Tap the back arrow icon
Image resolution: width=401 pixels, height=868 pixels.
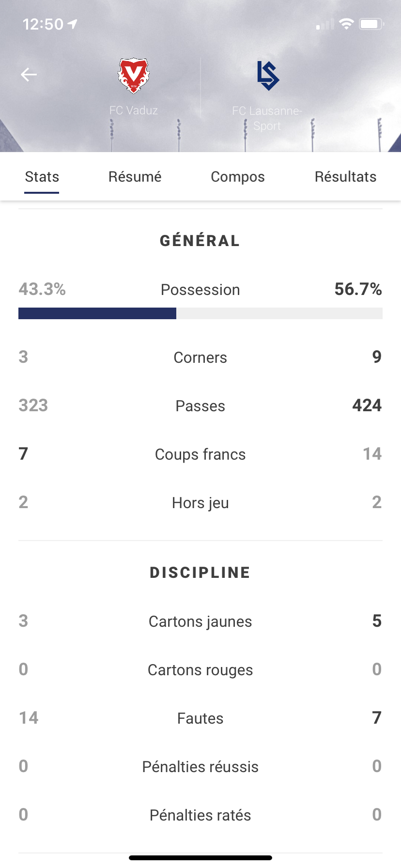[29, 75]
